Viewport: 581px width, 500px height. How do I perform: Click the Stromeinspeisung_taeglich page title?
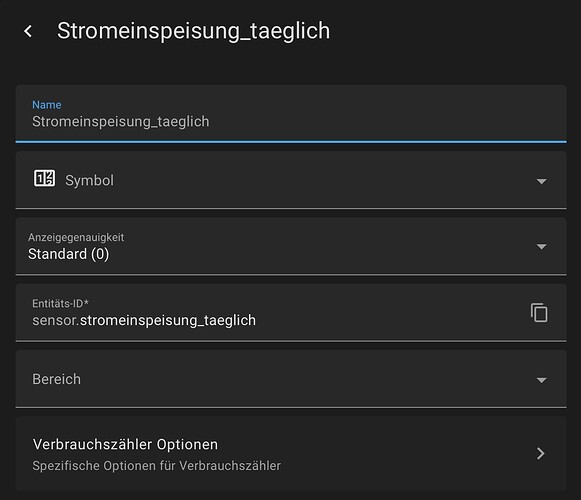(x=193, y=31)
